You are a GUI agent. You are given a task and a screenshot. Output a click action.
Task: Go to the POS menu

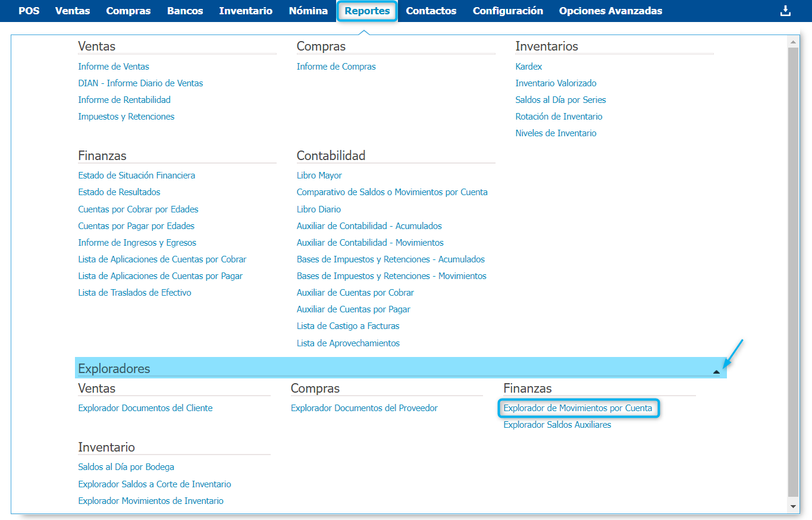tap(29, 11)
